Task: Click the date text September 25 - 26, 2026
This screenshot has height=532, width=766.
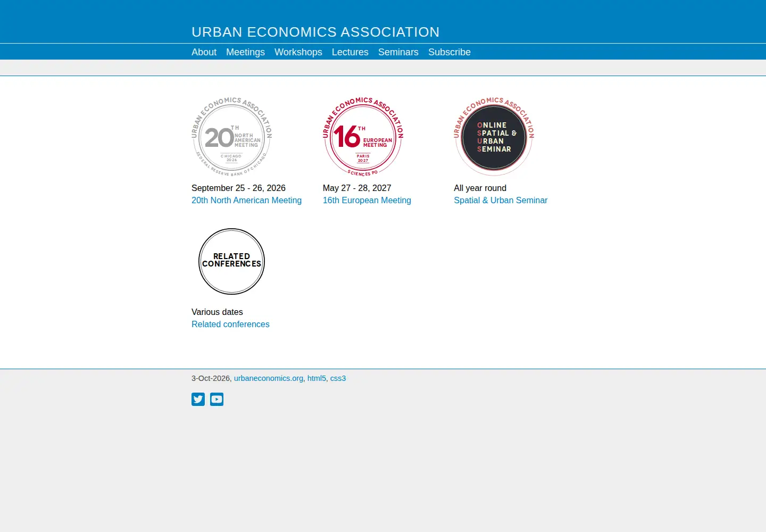Action: (238, 188)
